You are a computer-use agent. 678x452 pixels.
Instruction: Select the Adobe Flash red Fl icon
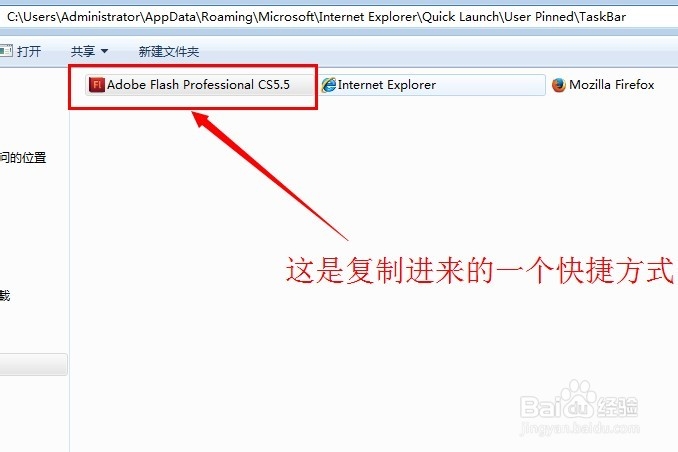(x=96, y=85)
